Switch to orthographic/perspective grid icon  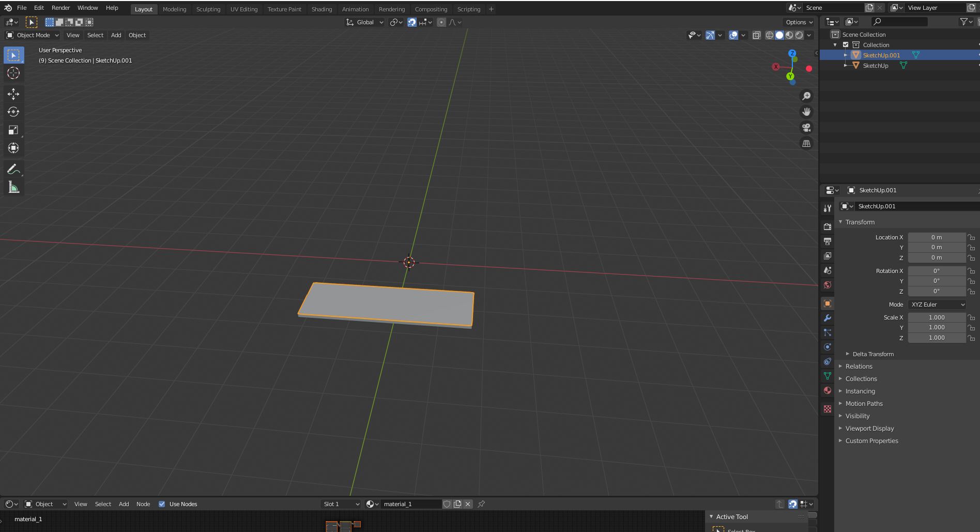806,144
